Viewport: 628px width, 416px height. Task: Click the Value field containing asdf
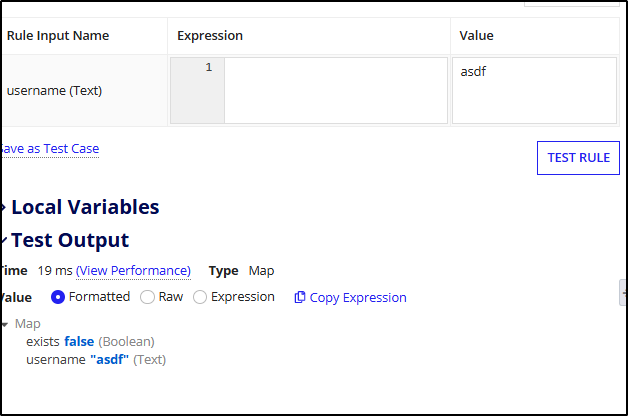pos(534,90)
